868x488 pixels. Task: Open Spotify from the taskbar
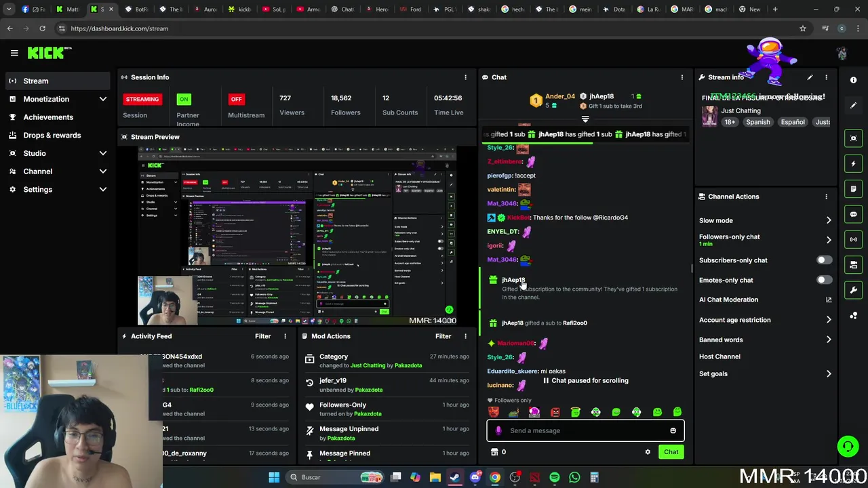tap(555, 477)
